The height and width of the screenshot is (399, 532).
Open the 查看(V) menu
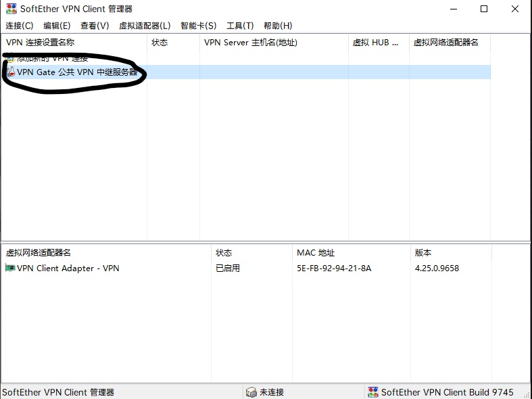[95, 26]
